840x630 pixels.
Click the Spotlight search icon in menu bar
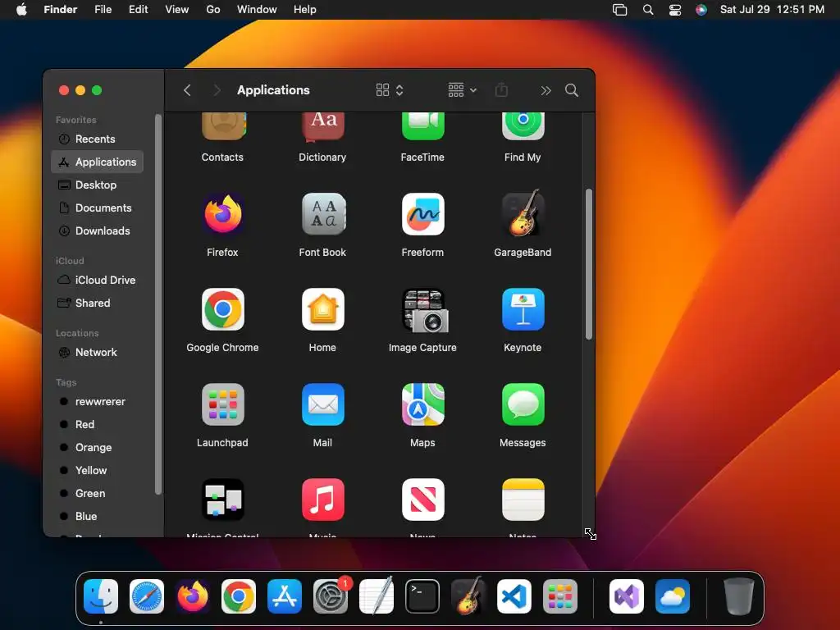point(648,10)
